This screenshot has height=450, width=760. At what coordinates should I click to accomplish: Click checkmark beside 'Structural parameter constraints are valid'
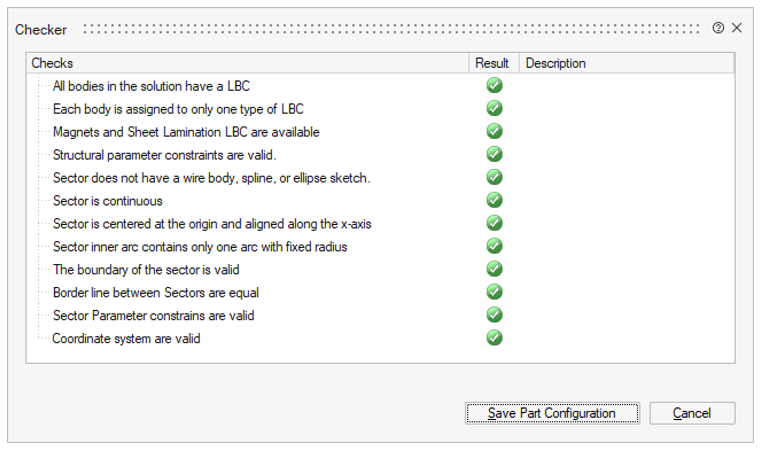click(494, 155)
